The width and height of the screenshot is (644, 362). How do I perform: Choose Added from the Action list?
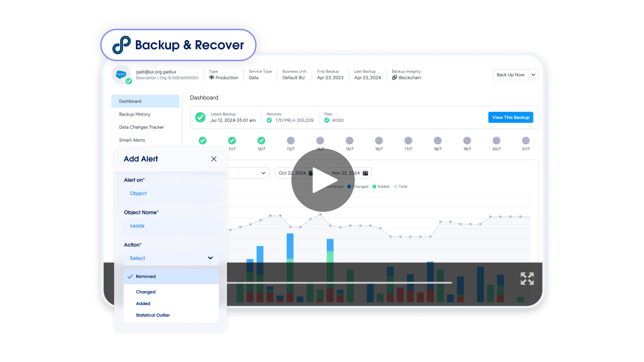tap(143, 304)
